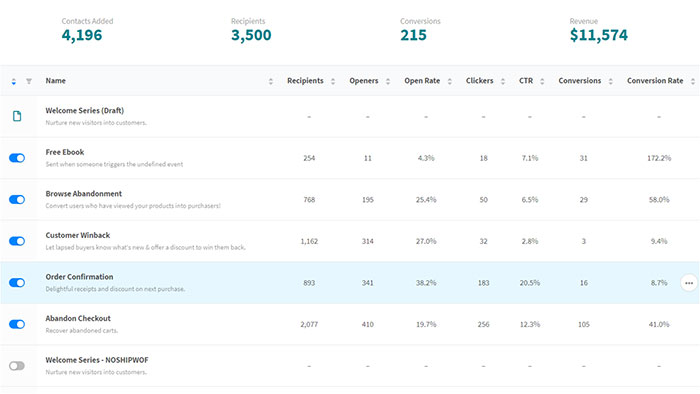
Task: Disable the Browse Abandonment switch
Action: click(x=17, y=199)
